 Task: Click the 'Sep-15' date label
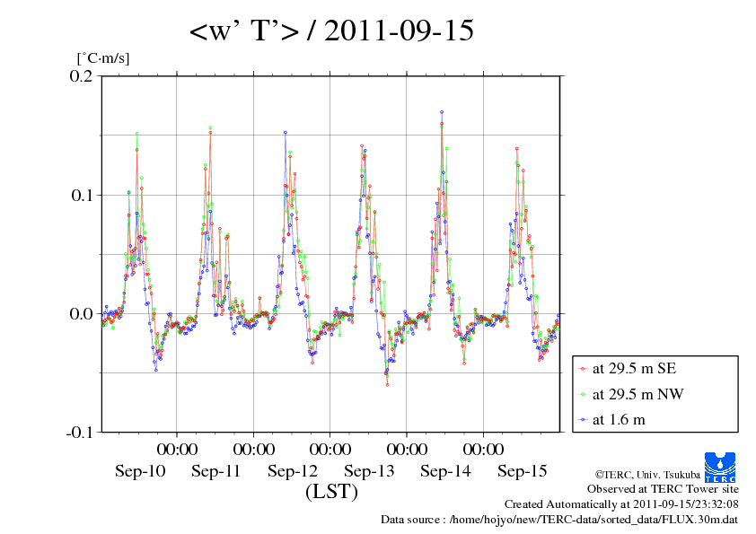523,471
